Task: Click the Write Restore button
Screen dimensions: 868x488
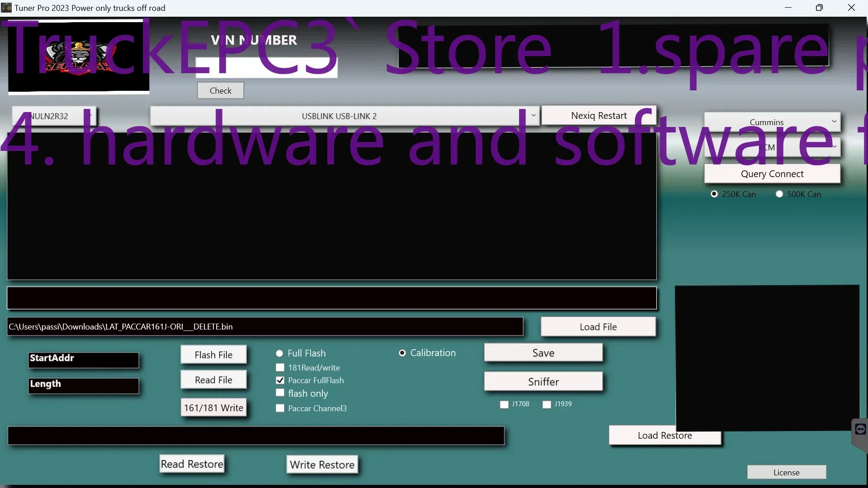Action: pyautogui.click(x=322, y=465)
